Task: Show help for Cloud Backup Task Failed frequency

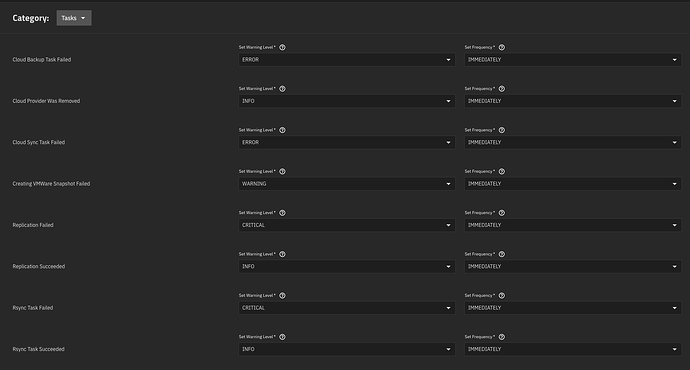Action: pos(502,48)
